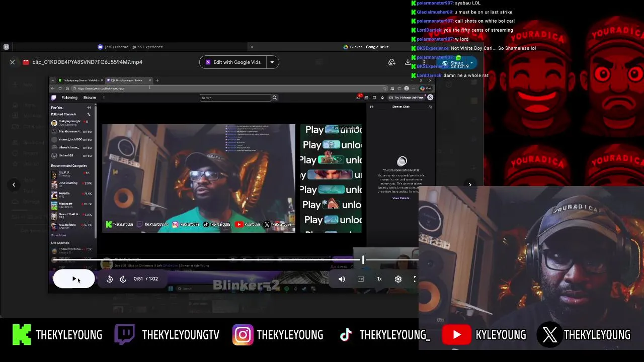Mute the video volume
Viewport: 644px width, 362px height.
pyautogui.click(x=342, y=279)
